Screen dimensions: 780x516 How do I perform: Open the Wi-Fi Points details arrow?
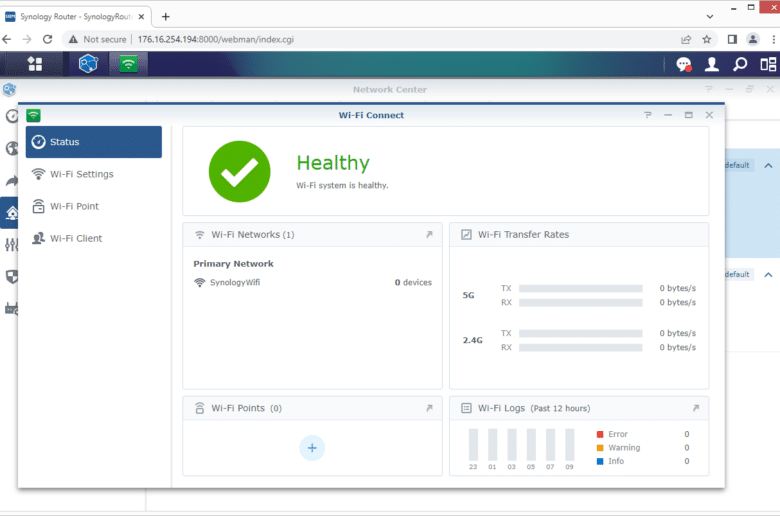point(429,408)
